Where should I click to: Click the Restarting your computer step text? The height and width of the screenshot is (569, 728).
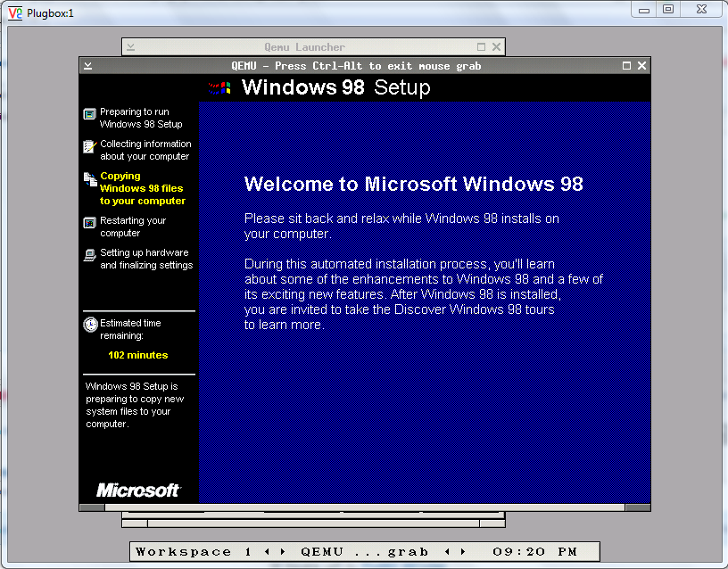(133, 227)
